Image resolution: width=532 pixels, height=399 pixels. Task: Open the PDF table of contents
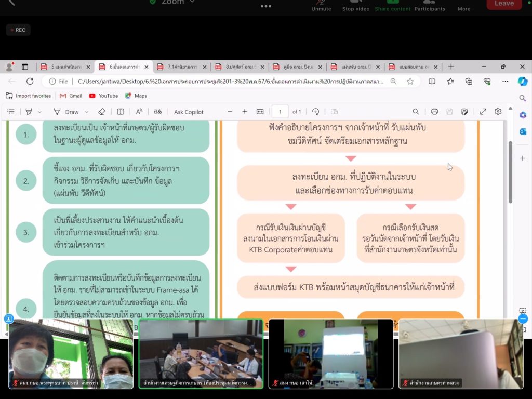[x=11, y=112]
